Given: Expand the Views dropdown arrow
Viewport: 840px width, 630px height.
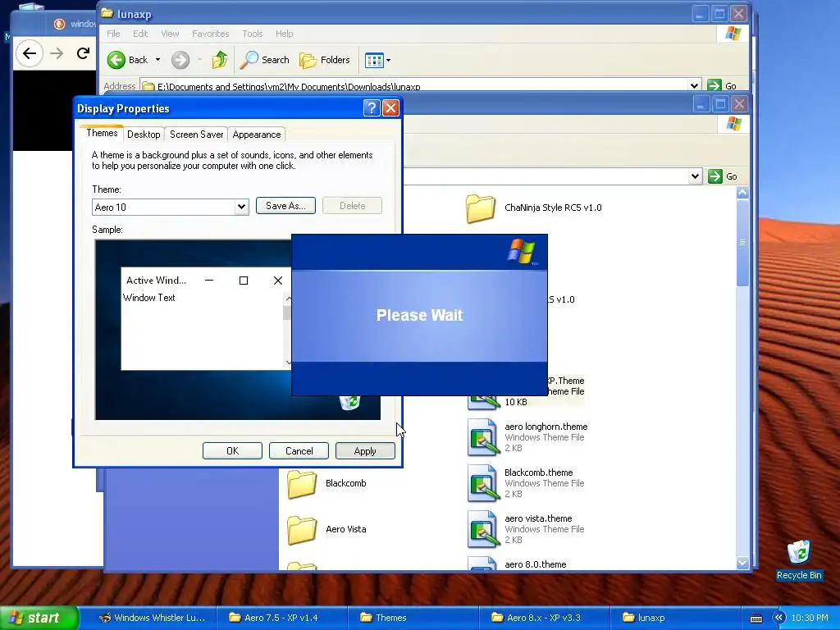Looking at the screenshot, I should click(388, 60).
